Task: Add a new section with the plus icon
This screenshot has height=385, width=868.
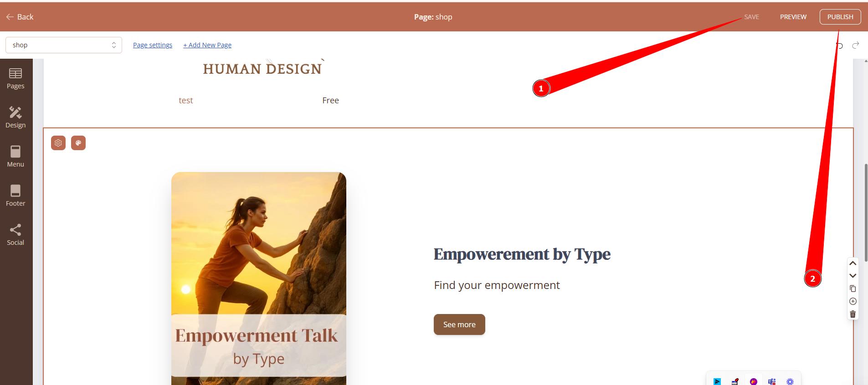Action: (x=853, y=301)
